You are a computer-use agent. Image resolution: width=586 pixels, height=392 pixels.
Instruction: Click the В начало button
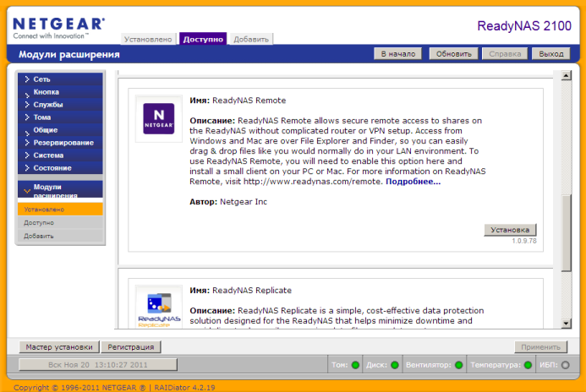[398, 54]
